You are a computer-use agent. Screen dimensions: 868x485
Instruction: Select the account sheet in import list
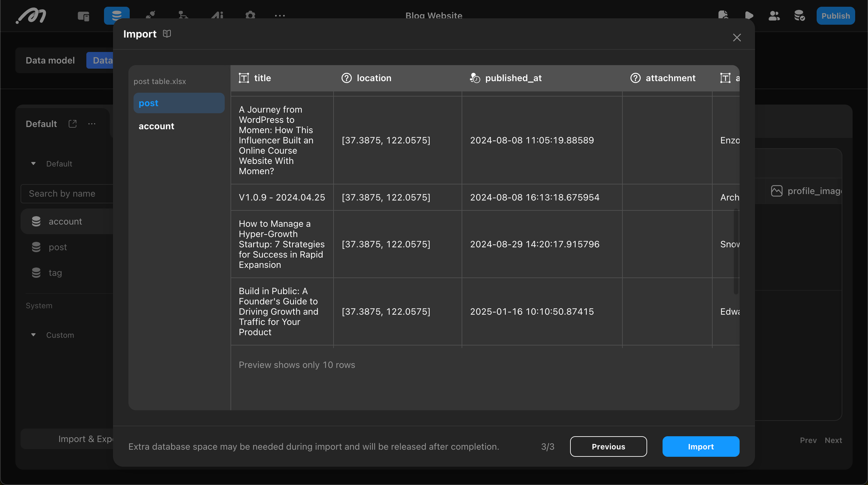179,126
